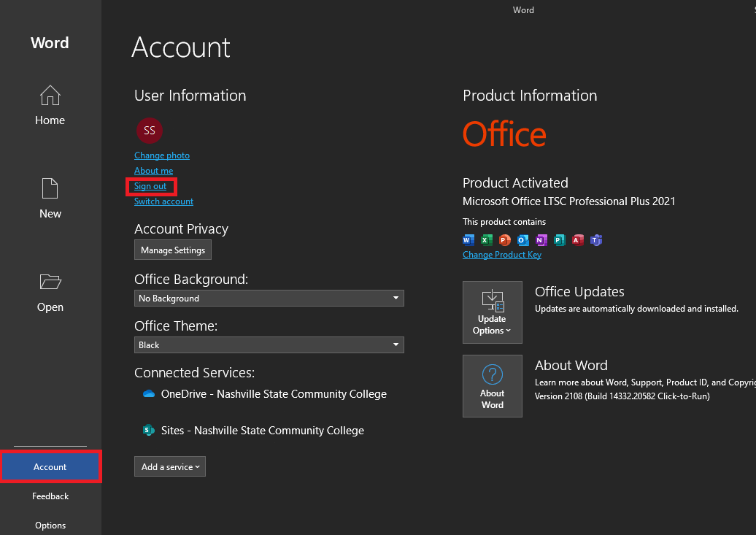Viewport: 756px width, 535px height.
Task: Open Options from the sidebar
Action: click(x=50, y=526)
